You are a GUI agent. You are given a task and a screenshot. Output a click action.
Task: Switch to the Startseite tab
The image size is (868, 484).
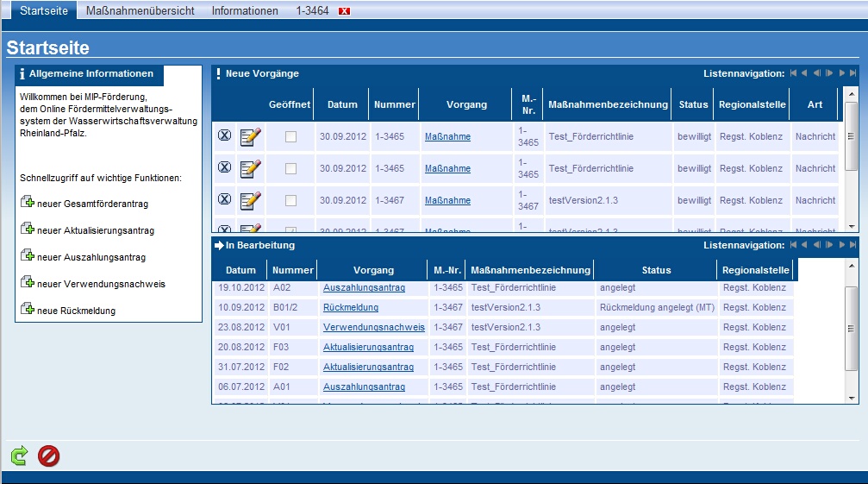[44, 10]
